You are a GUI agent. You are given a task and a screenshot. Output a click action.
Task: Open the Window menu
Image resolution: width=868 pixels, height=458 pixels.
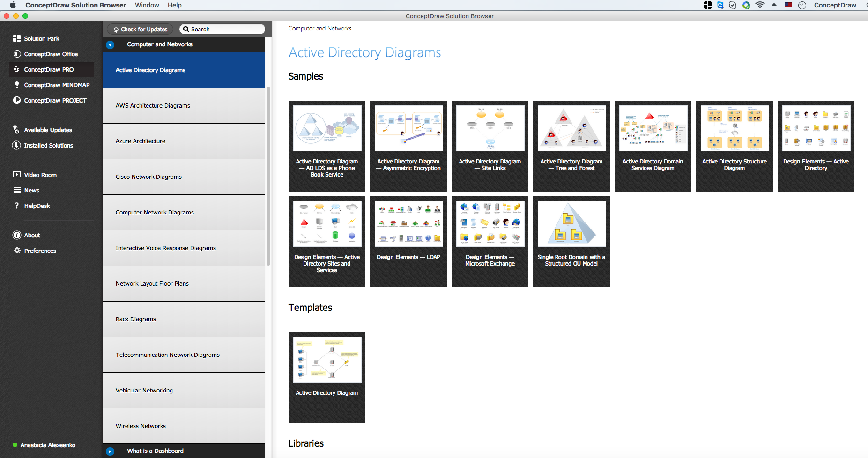tap(147, 5)
